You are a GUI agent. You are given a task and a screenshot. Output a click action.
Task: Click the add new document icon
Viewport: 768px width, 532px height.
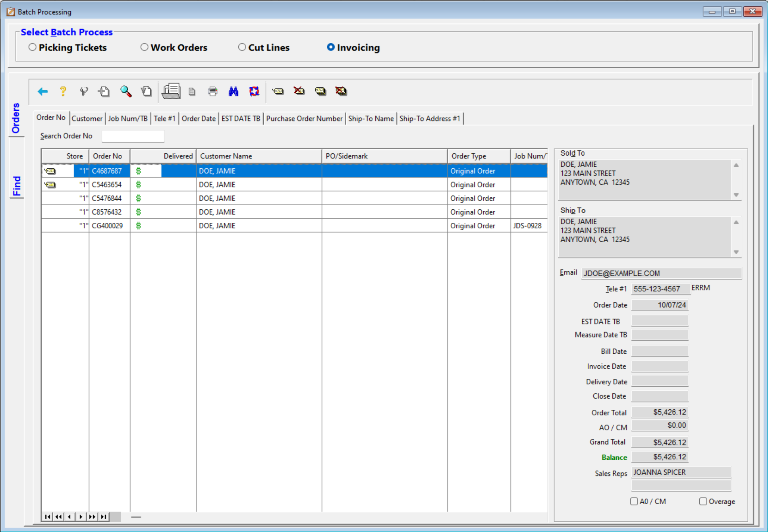[103, 91]
